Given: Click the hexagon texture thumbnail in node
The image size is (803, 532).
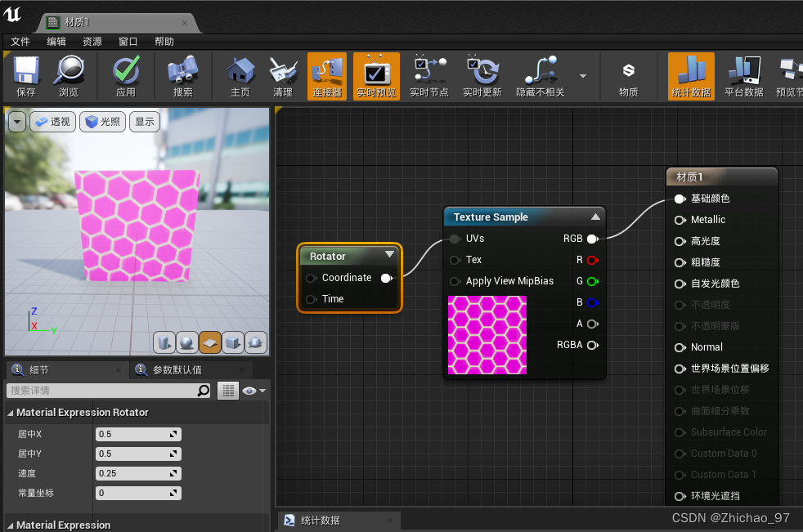Looking at the screenshot, I should [487, 334].
